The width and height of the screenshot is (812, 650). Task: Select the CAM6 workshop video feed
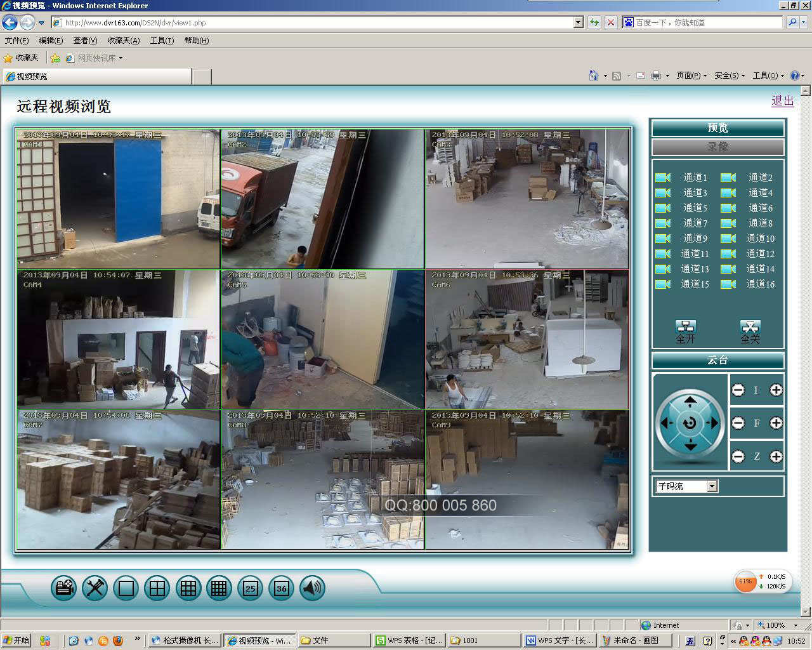pos(527,339)
